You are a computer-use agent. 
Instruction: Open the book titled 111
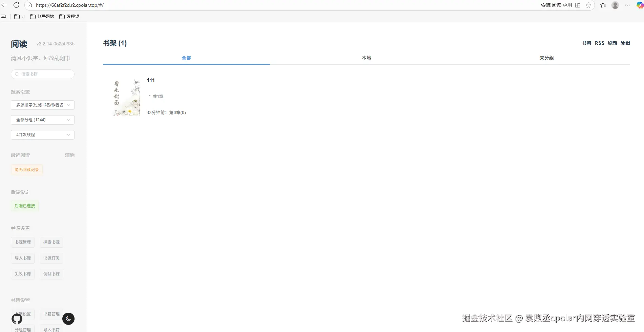coord(151,81)
